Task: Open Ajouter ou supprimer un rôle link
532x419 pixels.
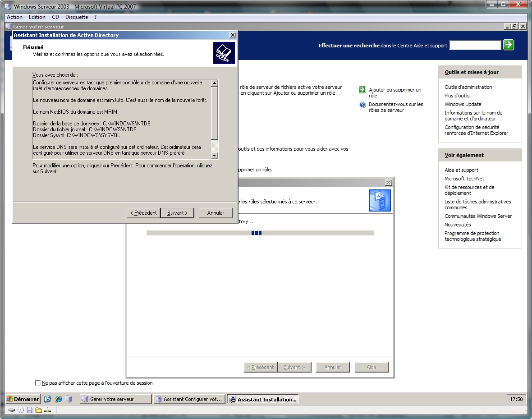Action: coord(395,93)
